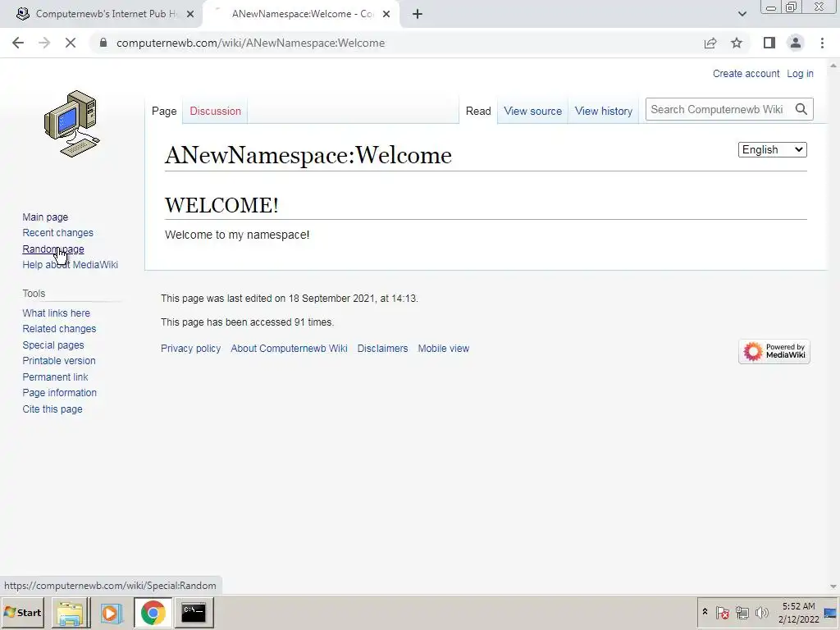Click the page scrollbar down arrow
840x630 pixels.
coord(833,587)
